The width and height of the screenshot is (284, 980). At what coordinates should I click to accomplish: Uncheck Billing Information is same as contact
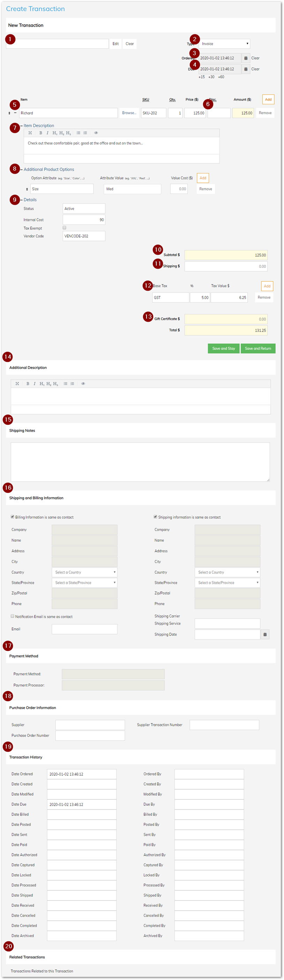point(13,517)
